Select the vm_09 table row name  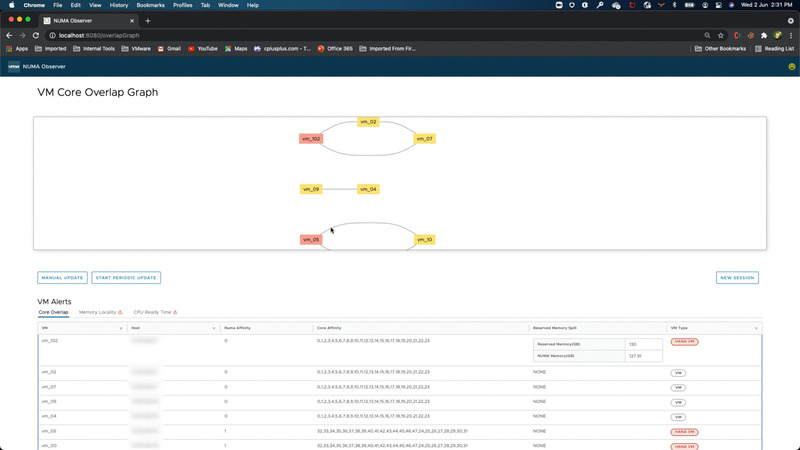[x=49, y=402]
